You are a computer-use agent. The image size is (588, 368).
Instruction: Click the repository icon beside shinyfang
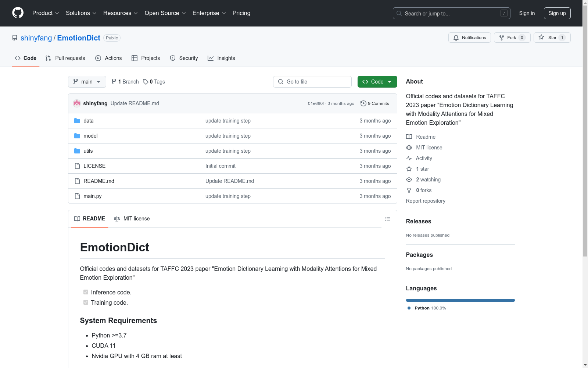point(15,38)
